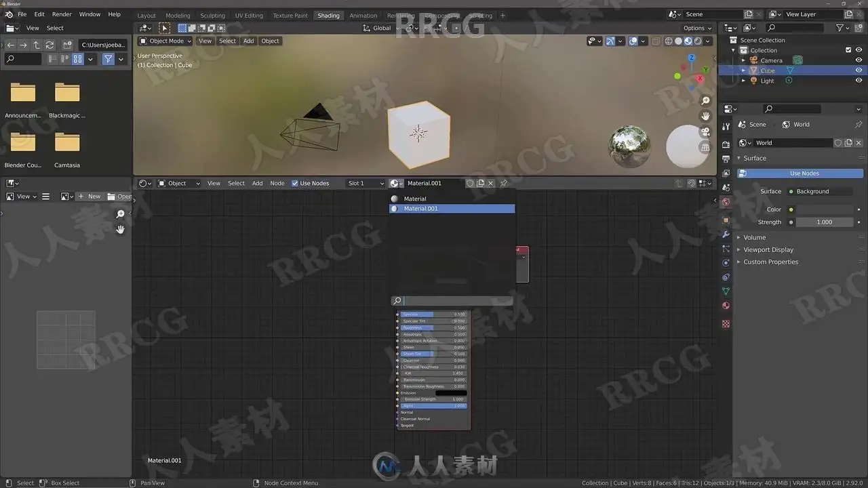Hide the Light with its eye icon

coord(859,81)
